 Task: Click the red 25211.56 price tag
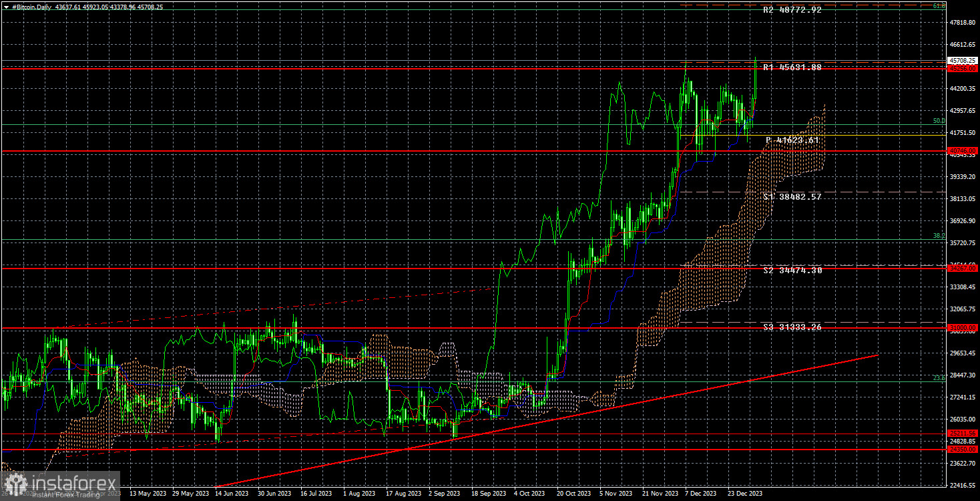pyautogui.click(x=963, y=434)
